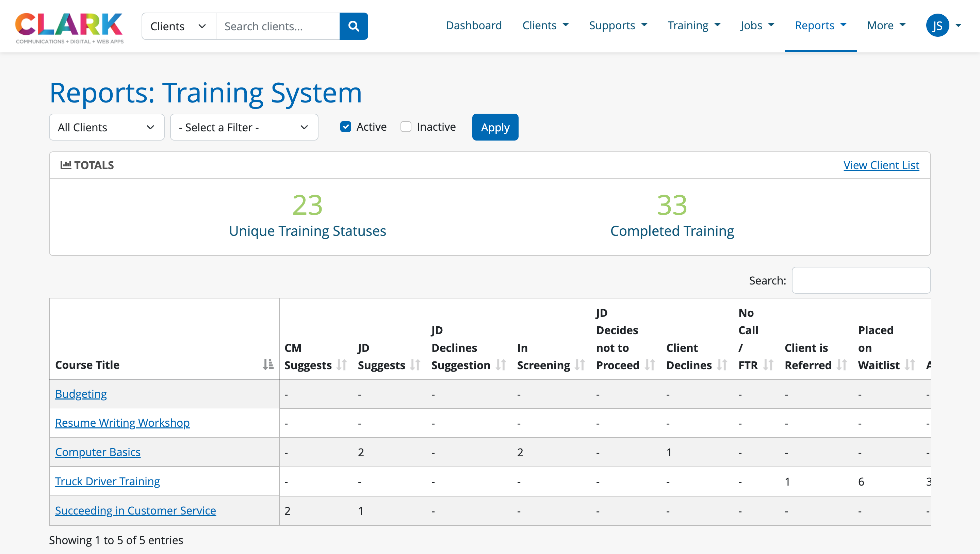Enable the Inactive checkbox
Viewport: 980px width, 554px height.
click(406, 127)
